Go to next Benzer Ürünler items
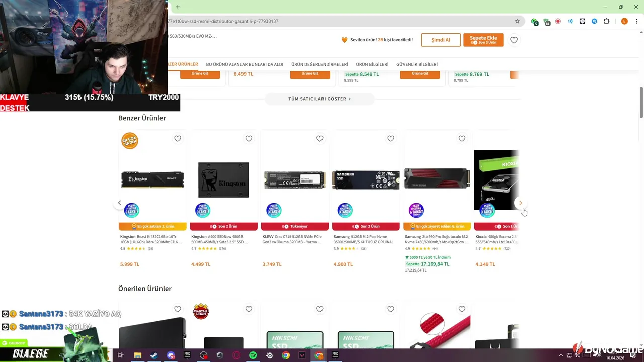The image size is (644, 362). (520, 203)
